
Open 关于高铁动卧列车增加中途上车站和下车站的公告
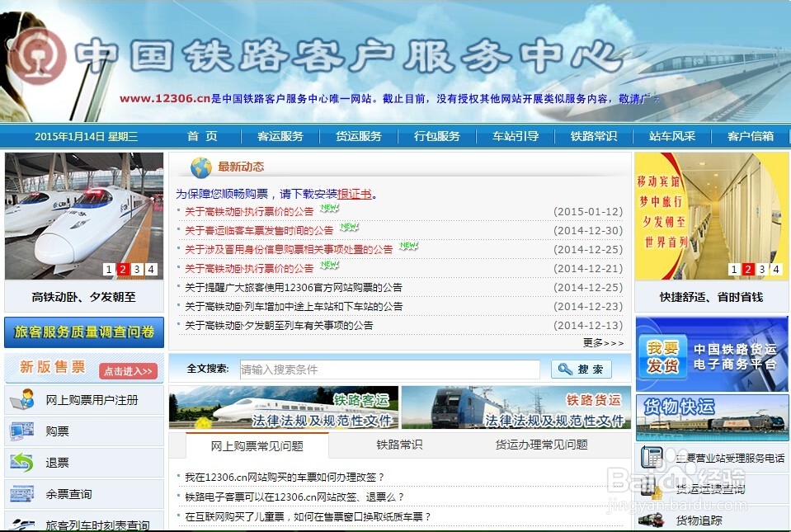click(294, 306)
